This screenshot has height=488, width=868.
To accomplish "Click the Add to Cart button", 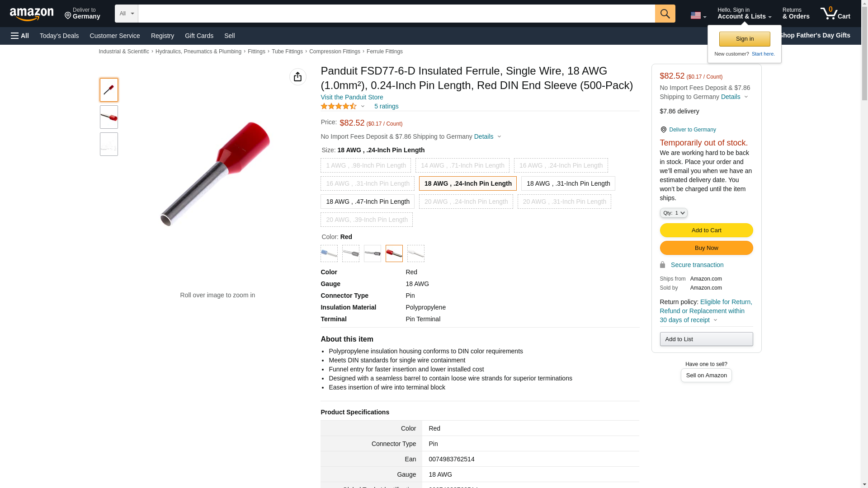I will 706,230.
